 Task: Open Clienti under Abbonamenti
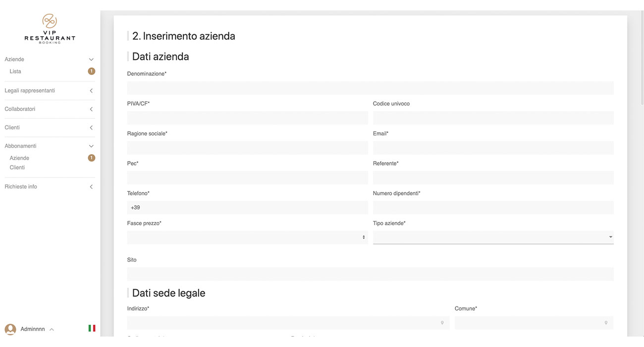[x=17, y=168]
